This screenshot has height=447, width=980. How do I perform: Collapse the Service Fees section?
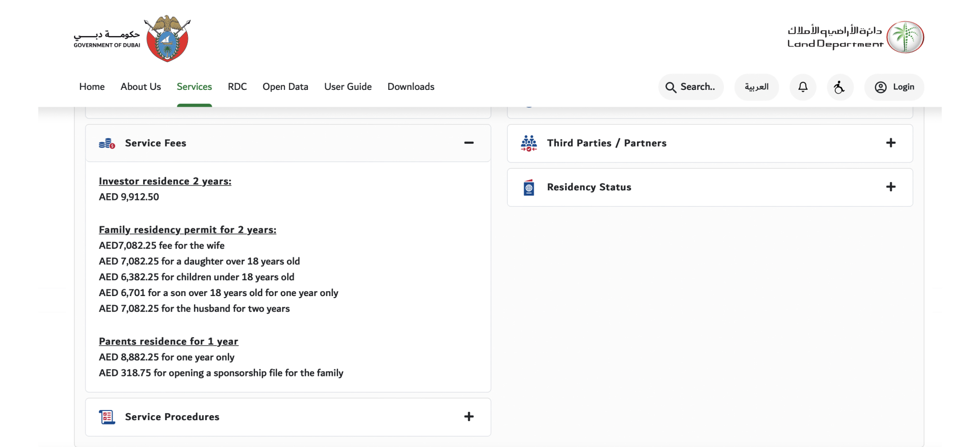pyautogui.click(x=469, y=143)
